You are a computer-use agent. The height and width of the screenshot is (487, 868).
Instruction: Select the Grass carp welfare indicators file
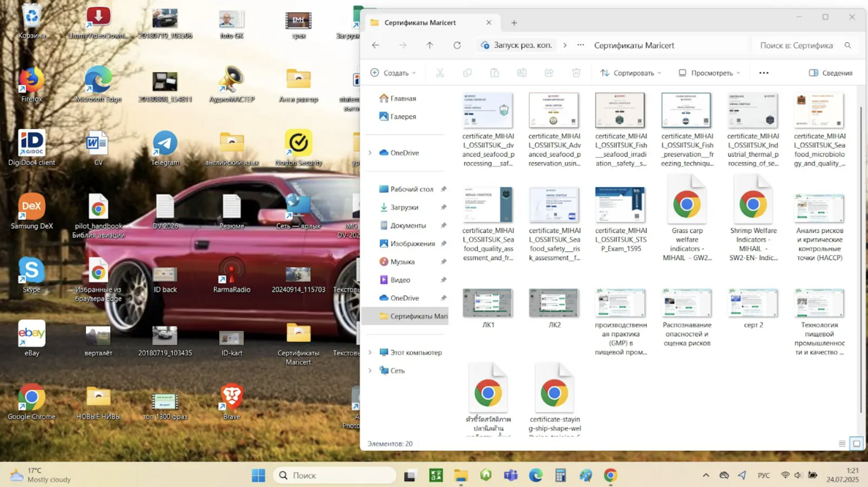[x=687, y=219]
